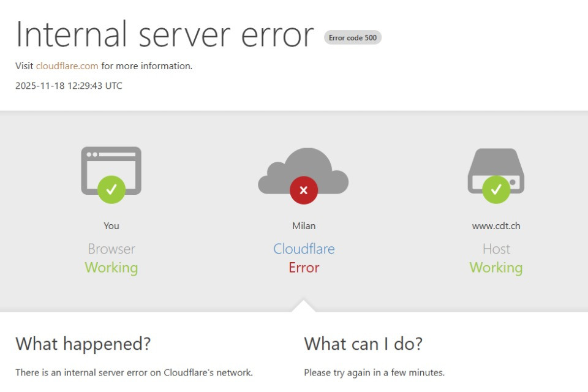Click the Working status under Host

click(x=496, y=268)
